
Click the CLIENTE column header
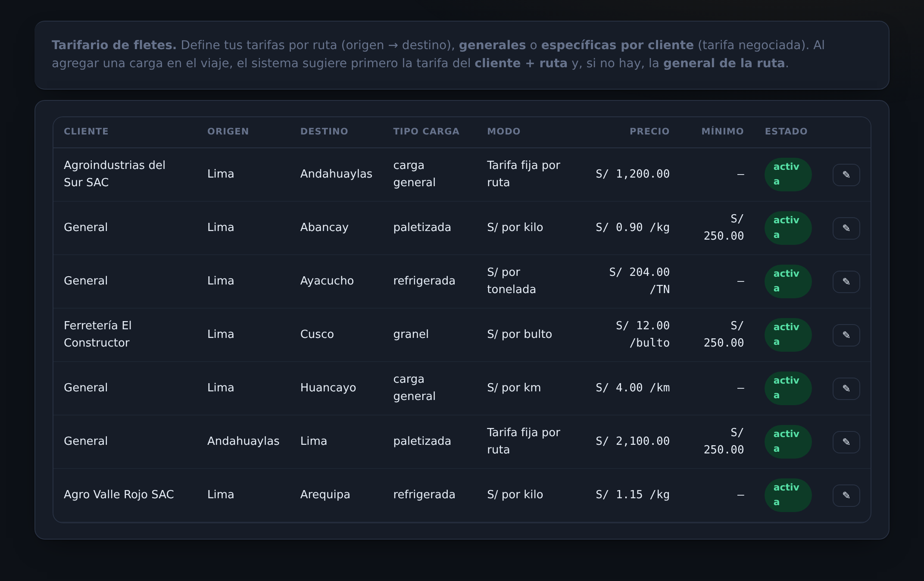[86, 131]
